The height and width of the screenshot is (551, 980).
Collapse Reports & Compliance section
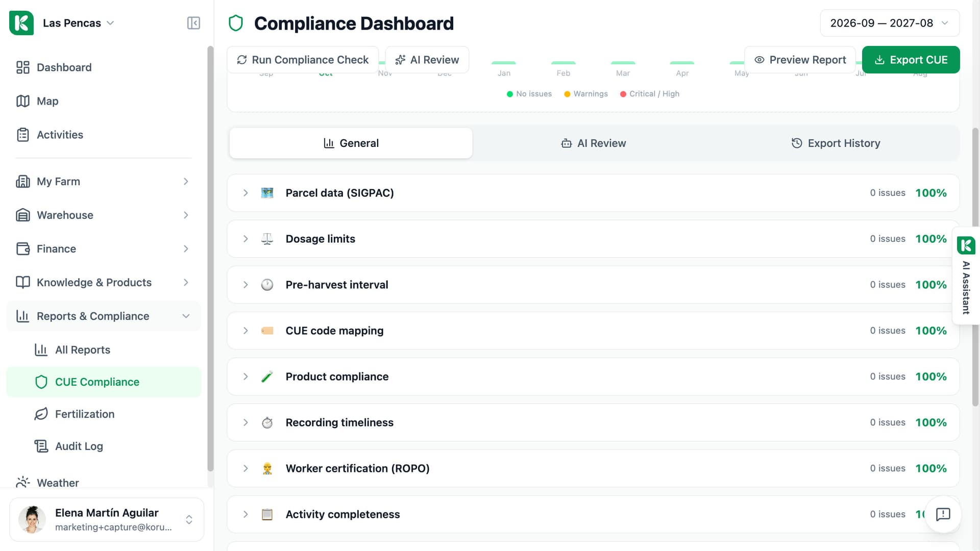tap(104, 316)
